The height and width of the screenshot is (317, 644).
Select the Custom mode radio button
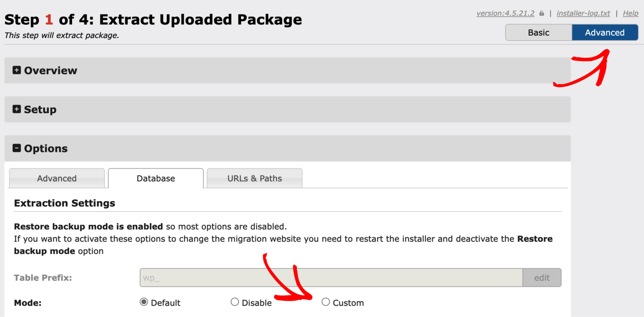point(326,302)
